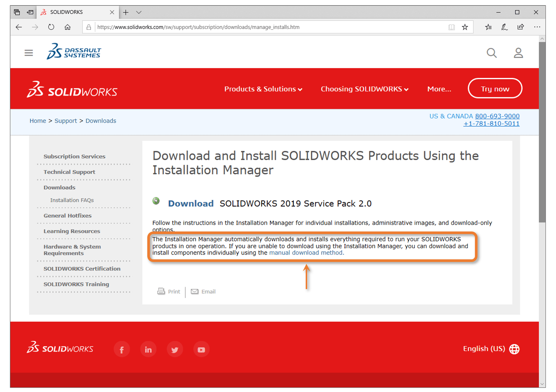Close the SOLIDWORKS browser tab

point(112,12)
